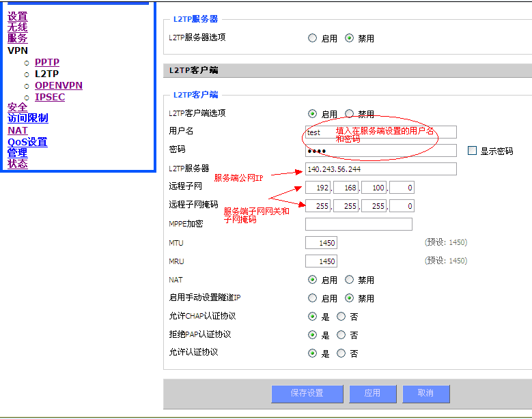Go to the IPSEC page
This screenshot has width=532, height=419.
(x=50, y=97)
